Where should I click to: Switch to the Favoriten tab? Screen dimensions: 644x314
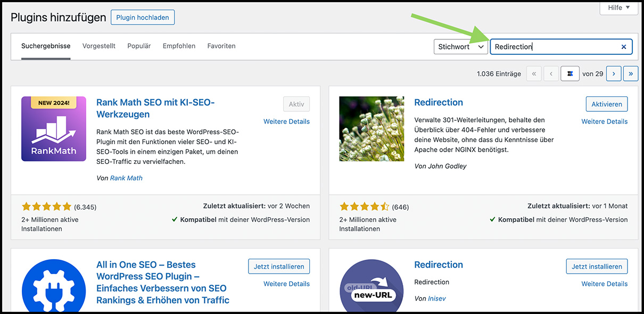click(x=221, y=46)
